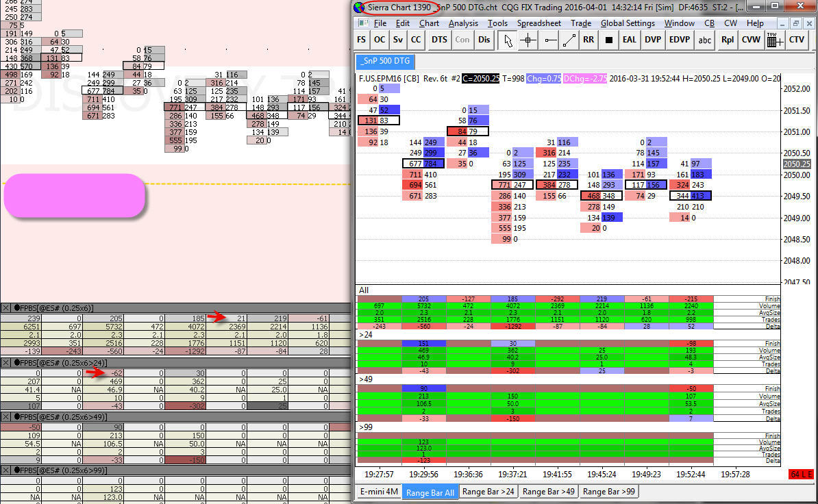Image resolution: width=818 pixels, height=504 pixels.
Task: Open the Trade menu
Action: (x=581, y=23)
